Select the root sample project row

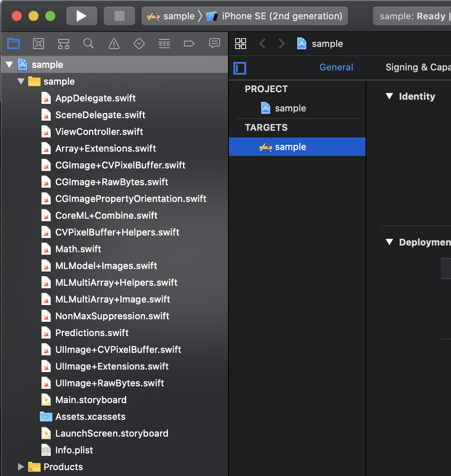coord(114,65)
